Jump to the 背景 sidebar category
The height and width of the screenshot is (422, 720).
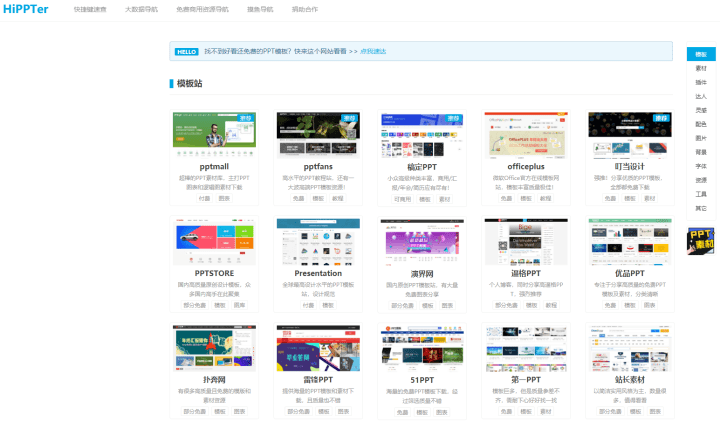[x=701, y=152]
